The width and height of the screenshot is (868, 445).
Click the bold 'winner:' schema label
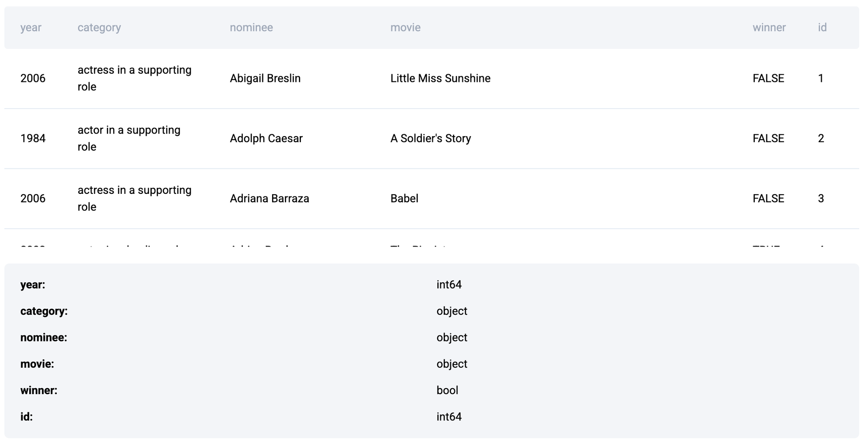39,390
